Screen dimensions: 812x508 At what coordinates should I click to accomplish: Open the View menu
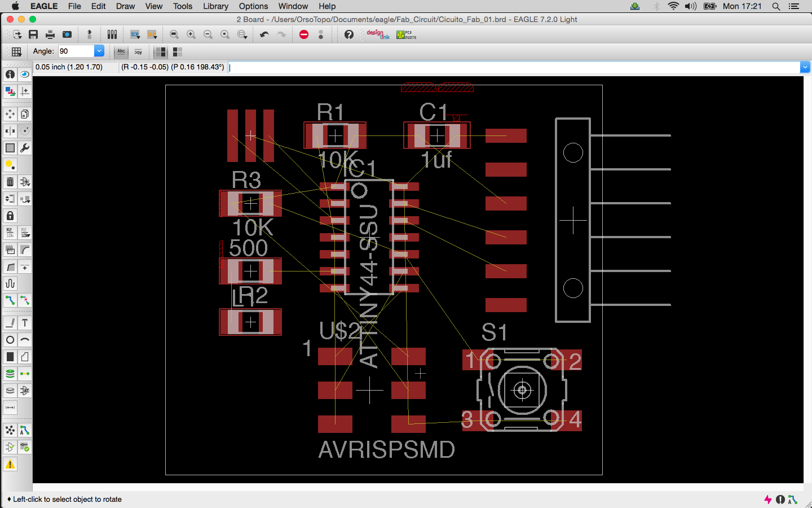154,6
